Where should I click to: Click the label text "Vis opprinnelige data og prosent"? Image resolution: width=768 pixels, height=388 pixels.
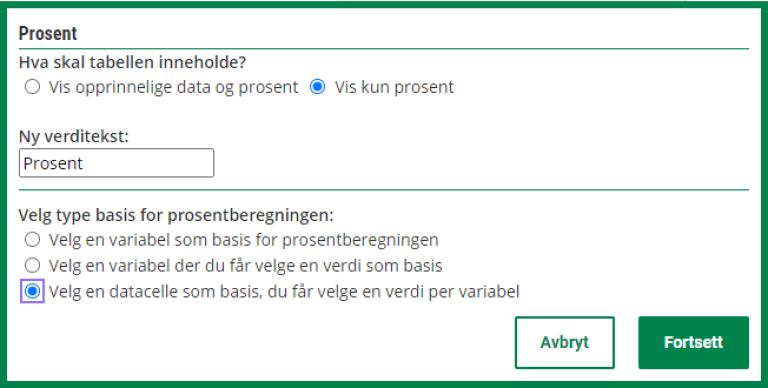point(173,87)
